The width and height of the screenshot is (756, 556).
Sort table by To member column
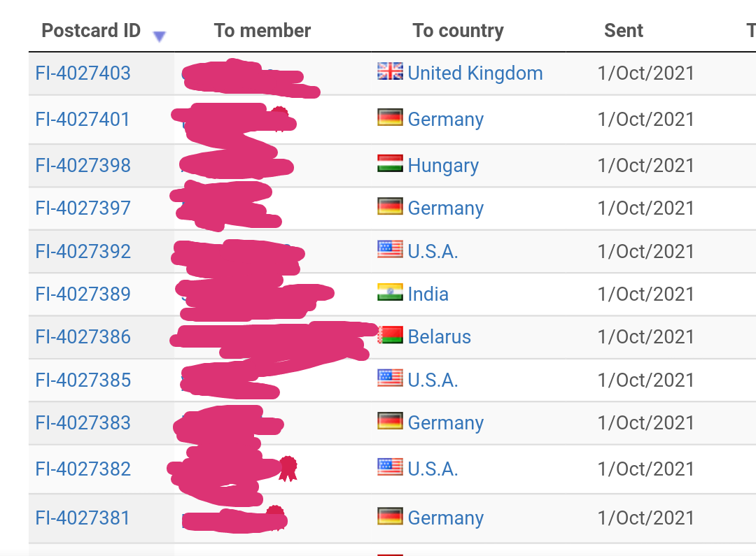262,30
